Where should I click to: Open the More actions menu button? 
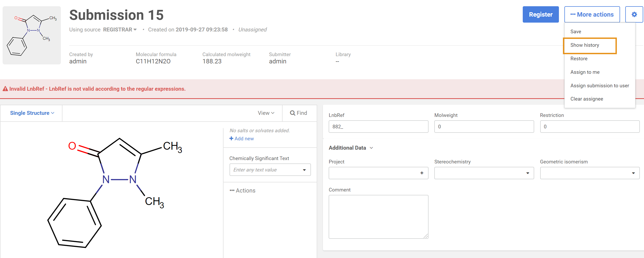(x=592, y=15)
